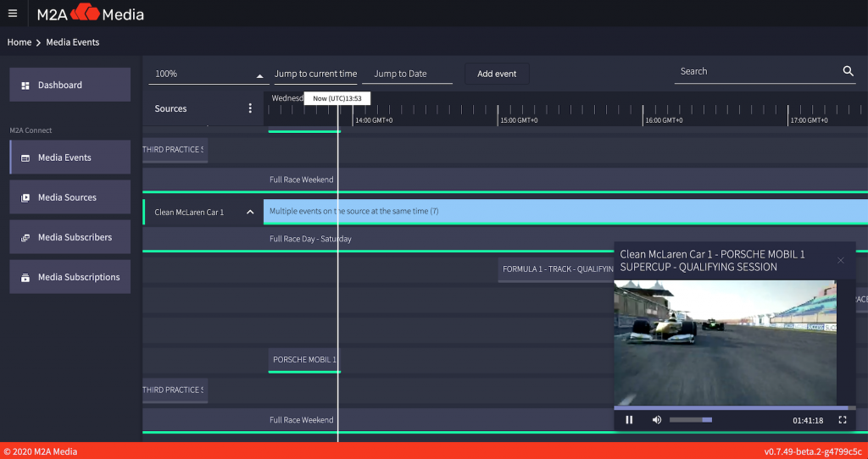Image resolution: width=868 pixels, height=459 pixels.
Task: Enter fullscreen on the video player
Action: click(x=842, y=420)
